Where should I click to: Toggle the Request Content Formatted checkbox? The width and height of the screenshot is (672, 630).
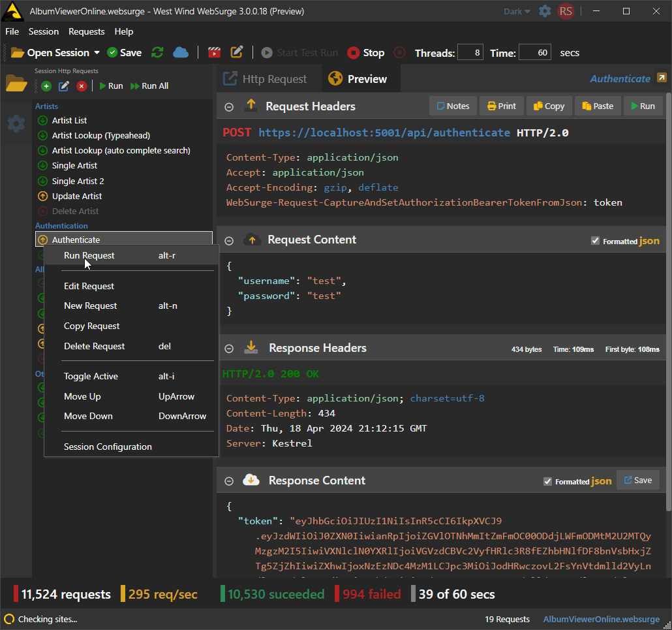595,241
